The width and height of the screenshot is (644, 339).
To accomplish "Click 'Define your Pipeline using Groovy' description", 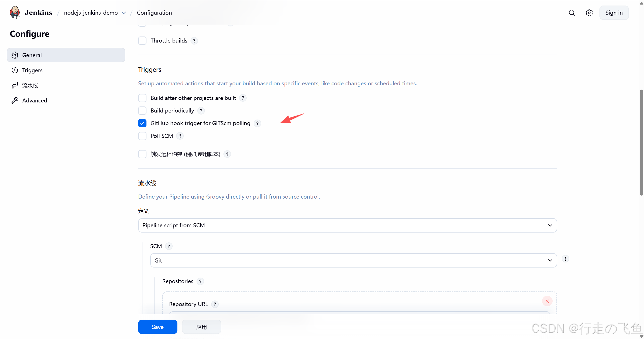I will (229, 197).
